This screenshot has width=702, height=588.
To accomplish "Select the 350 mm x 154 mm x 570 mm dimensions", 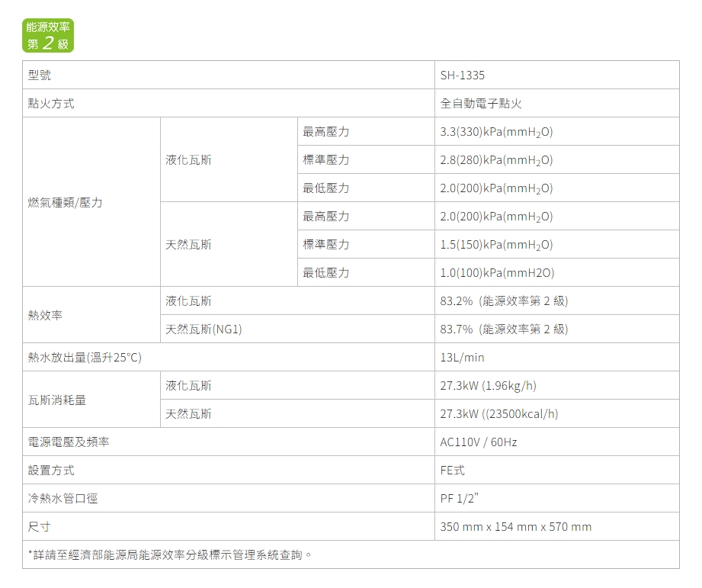I will 515,527.
